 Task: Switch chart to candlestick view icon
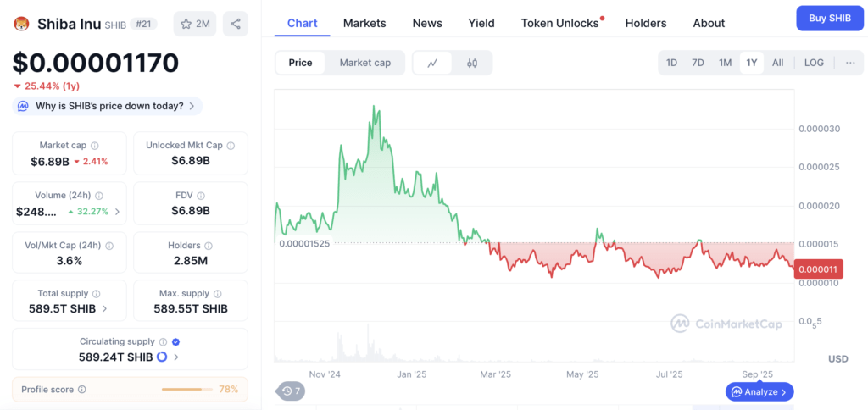click(x=471, y=63)
